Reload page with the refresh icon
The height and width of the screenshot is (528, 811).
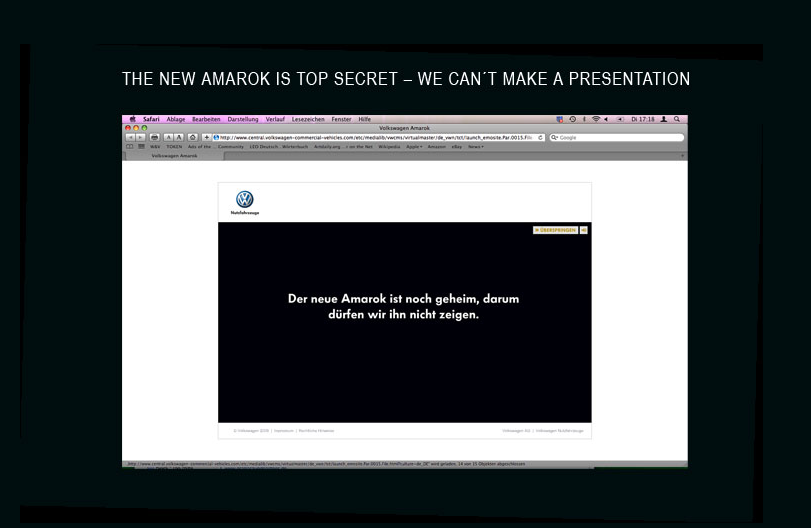[x=540, y=138]
